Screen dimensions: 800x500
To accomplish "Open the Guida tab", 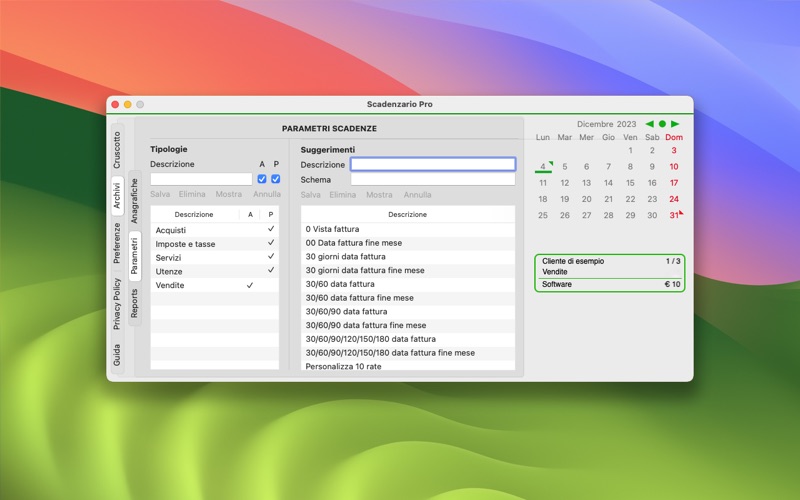I will 117,355.
